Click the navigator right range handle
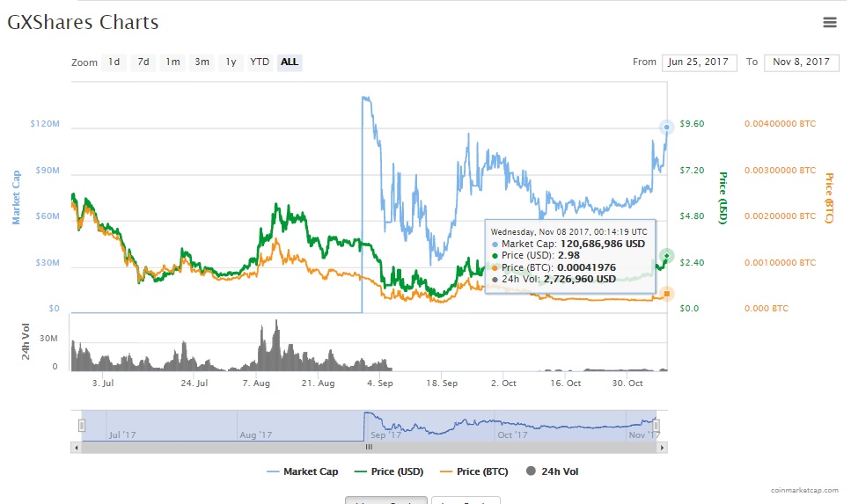The width and height of the screenshot is (851, 504). pos(656,426)
